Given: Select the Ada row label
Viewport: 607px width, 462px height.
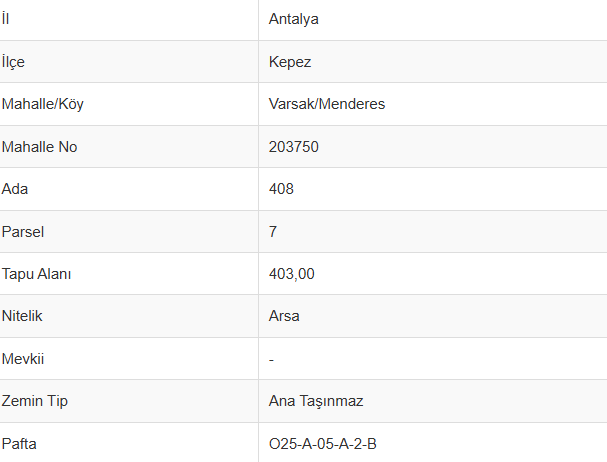Looking at the screenshot, I should point(15,189).
